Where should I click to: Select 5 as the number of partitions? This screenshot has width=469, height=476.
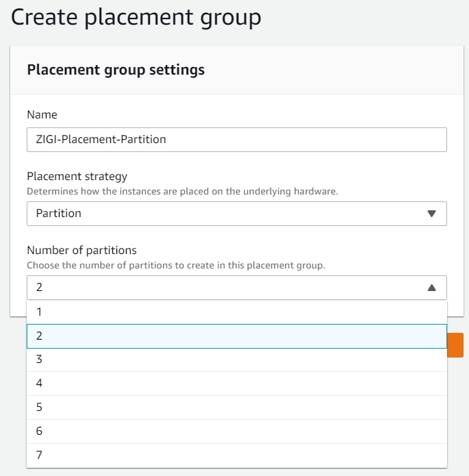[x=236, y=408]
